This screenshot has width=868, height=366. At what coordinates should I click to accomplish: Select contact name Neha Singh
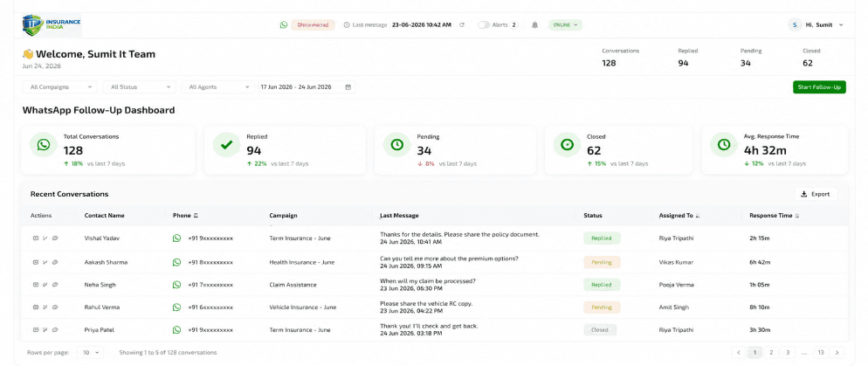[100, 285]
